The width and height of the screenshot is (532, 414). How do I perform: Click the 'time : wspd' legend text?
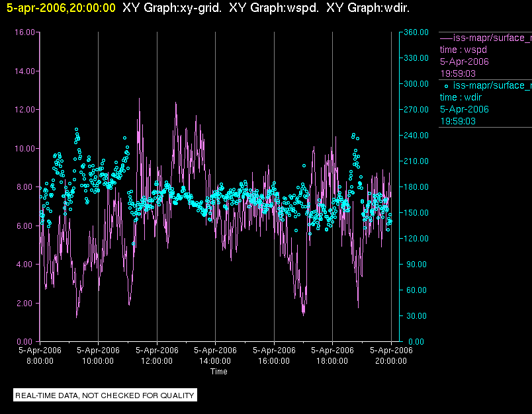coord(463,50)
